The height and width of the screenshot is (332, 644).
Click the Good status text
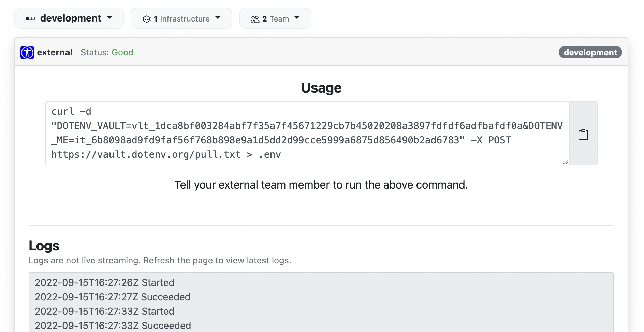point(122,52)
